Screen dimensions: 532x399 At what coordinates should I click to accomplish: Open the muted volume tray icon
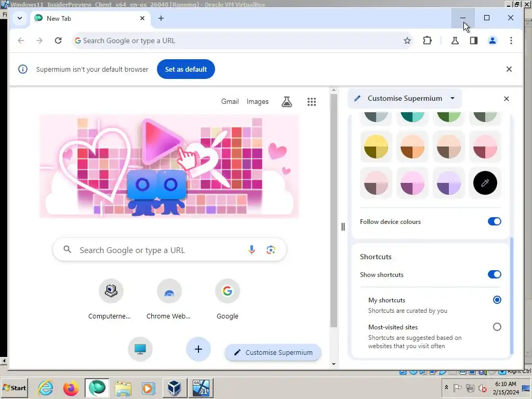(x=482, y=388)
